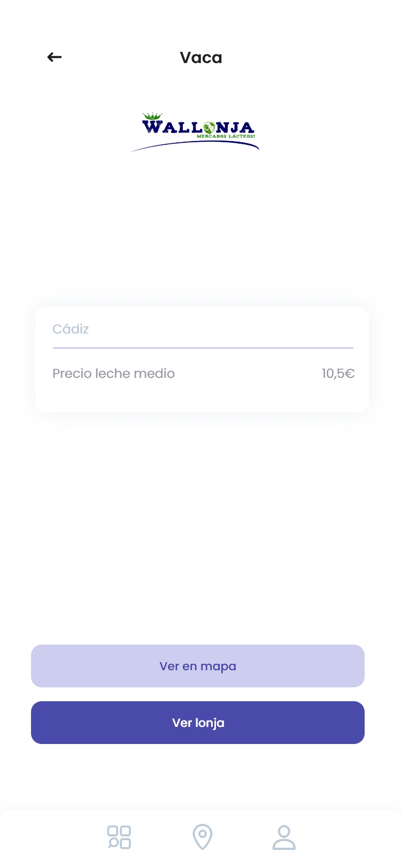Tap the Precio leche medio label
Viewport: 401px width, 868px height.
[113, 374]
